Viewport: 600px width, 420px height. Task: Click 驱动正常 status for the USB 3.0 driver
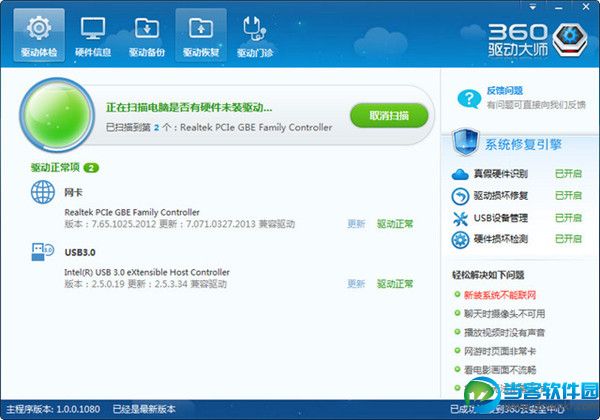395,284
